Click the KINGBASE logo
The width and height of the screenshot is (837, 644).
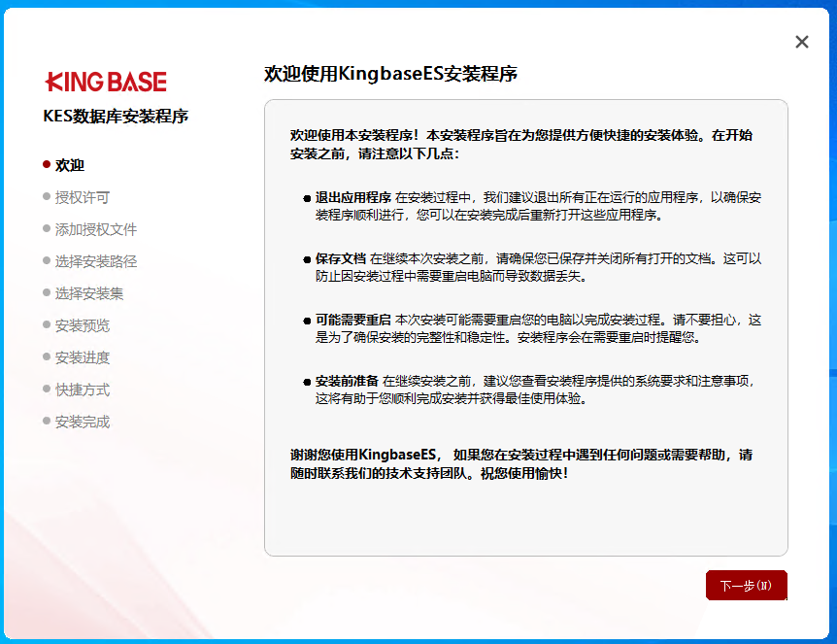coord(106,82)
